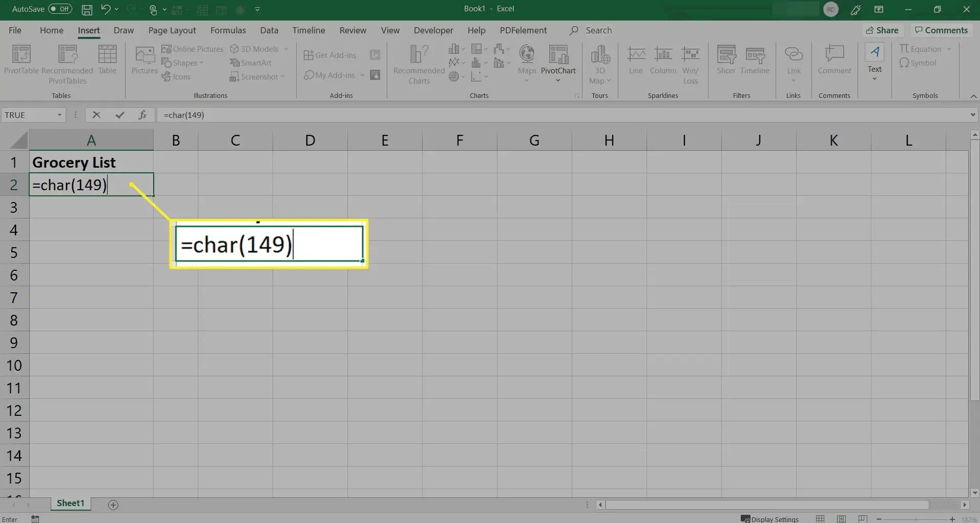
Task: Click the Undo icon
Action: [106, 9]
